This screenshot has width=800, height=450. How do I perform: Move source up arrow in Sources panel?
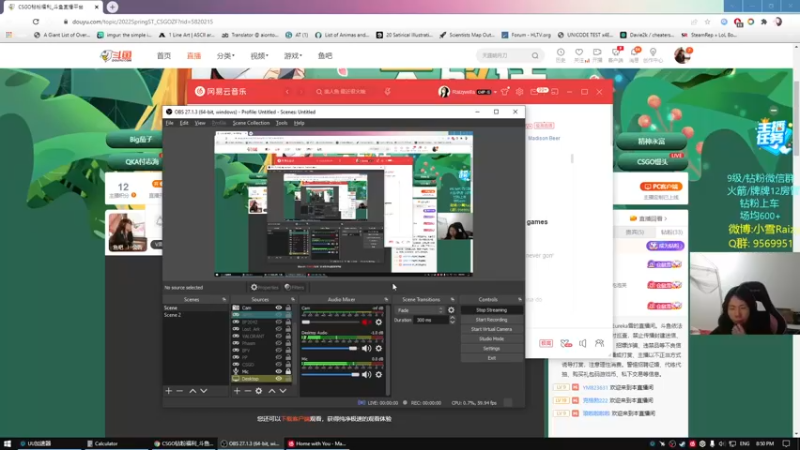click(271, 391)
